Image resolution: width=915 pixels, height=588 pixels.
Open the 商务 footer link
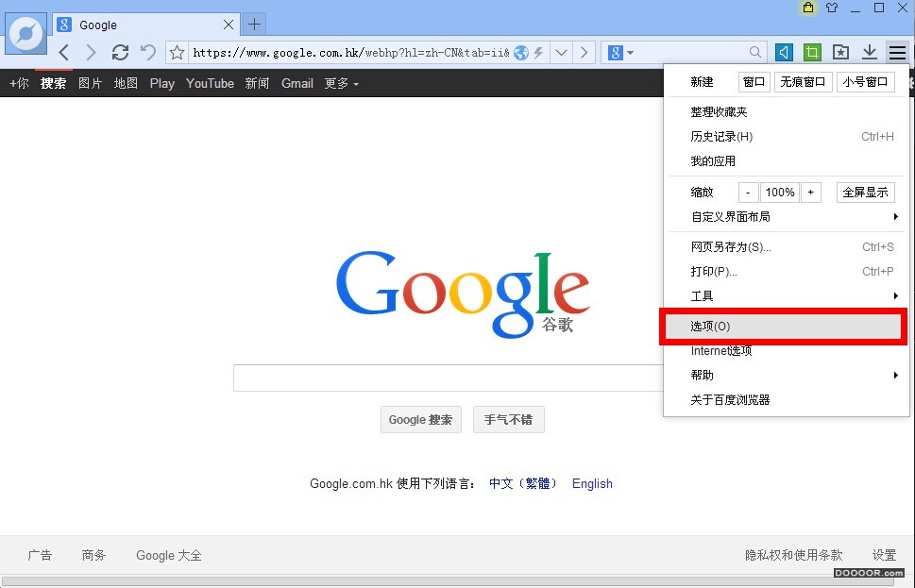(93, 555)
